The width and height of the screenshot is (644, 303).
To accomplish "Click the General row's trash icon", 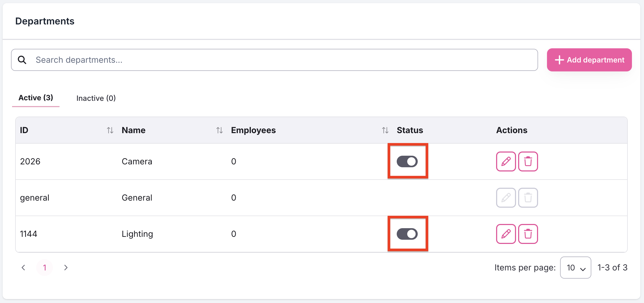I will coord(528,198).
